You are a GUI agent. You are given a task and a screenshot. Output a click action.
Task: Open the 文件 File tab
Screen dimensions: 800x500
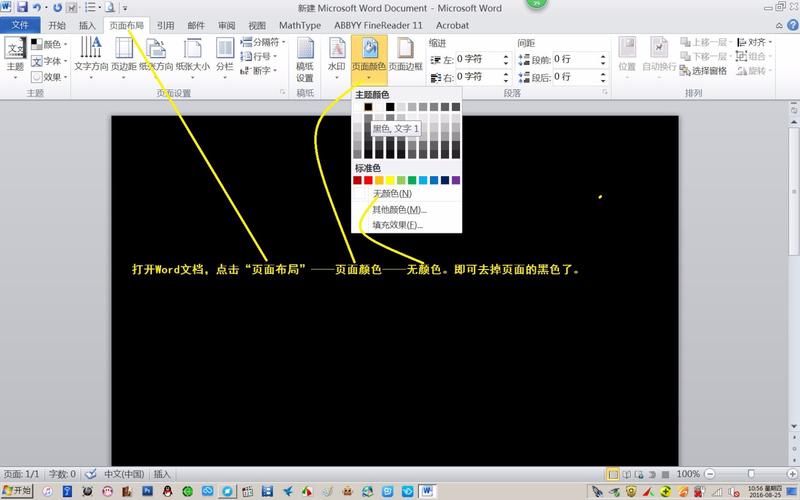[x=20, y=24]
